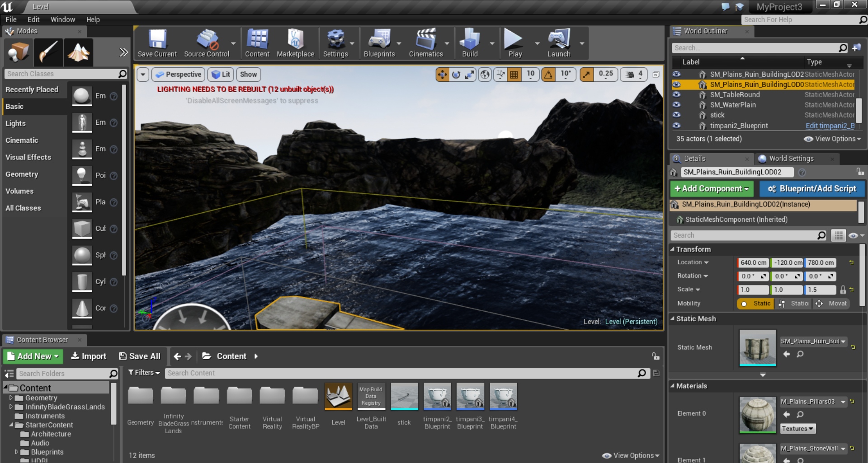Click Blueprint/Add Script button
868x463 pixels.
click(x=812, y=189)
